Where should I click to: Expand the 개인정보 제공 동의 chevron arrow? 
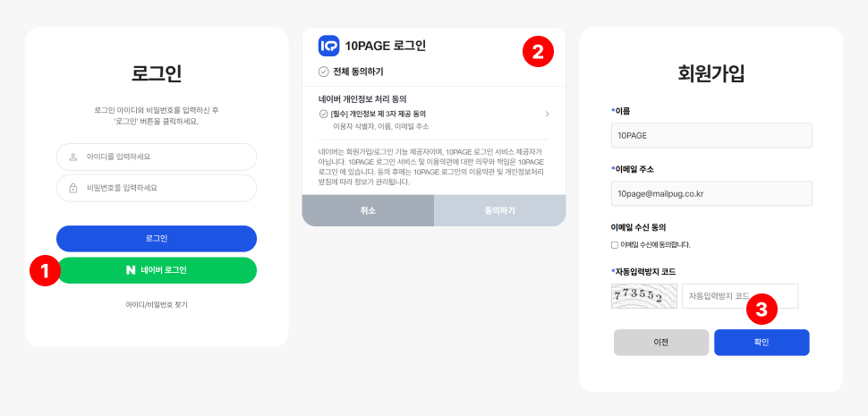pyautogui.click(x=547, y=115)
